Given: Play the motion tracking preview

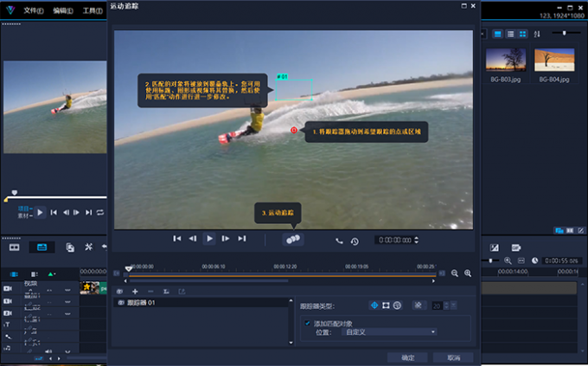Looking at the screenshot, I should coord(209,239).
